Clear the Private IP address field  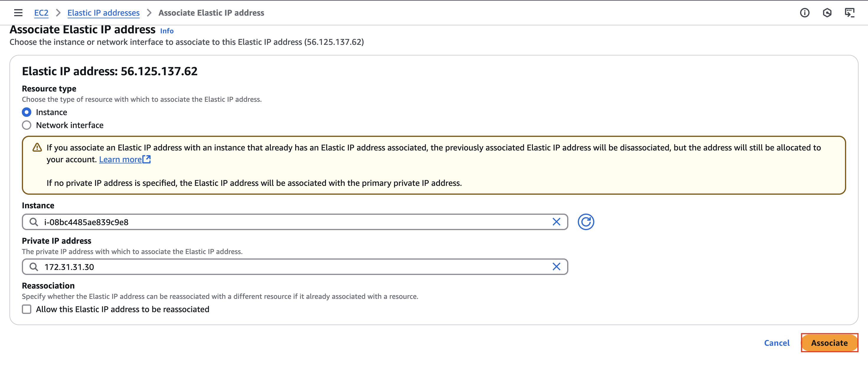tap(556, 267)
